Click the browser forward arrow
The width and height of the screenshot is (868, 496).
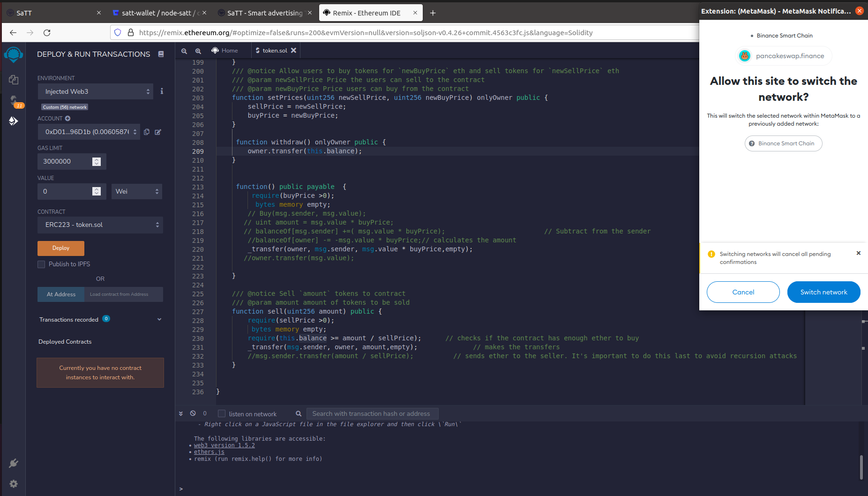coord(30,32)
